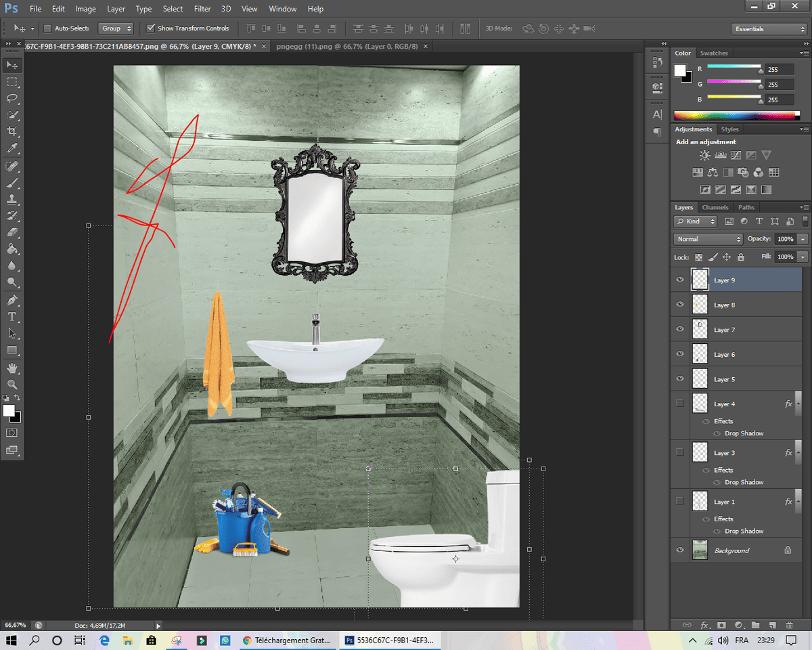Image resolution: width=812 pixels, height=650 pixels.
Task: Uncheck Show Transform Controls
Action: pos(150,28)
